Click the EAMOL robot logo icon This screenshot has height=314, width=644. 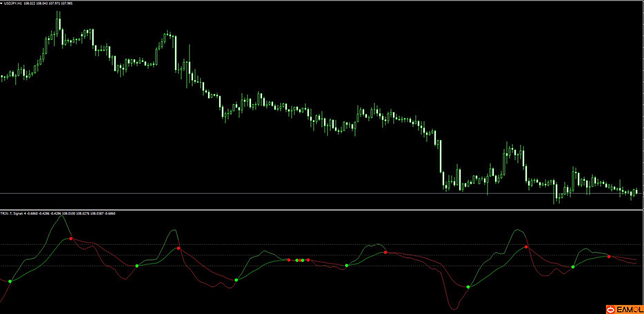click(611, 310)
